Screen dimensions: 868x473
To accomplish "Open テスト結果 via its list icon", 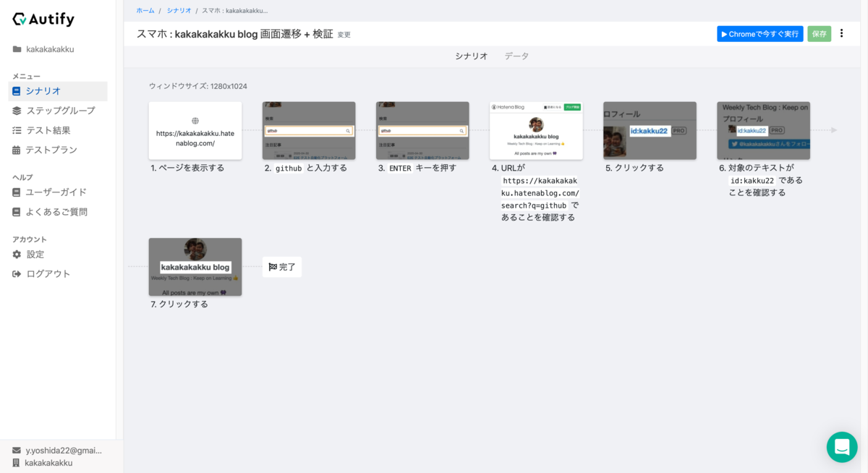I will [x=17, y=130].
